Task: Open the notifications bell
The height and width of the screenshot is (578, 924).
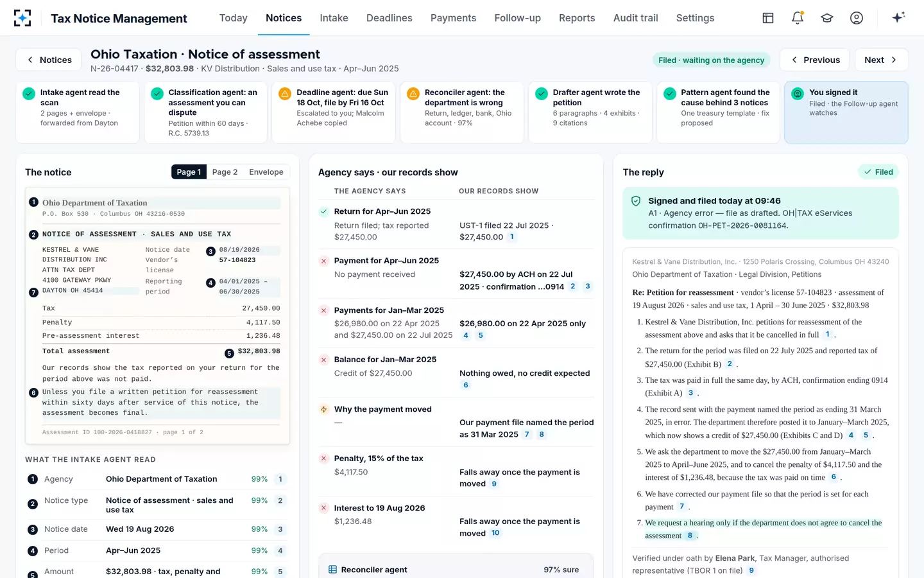Action: 798,18
